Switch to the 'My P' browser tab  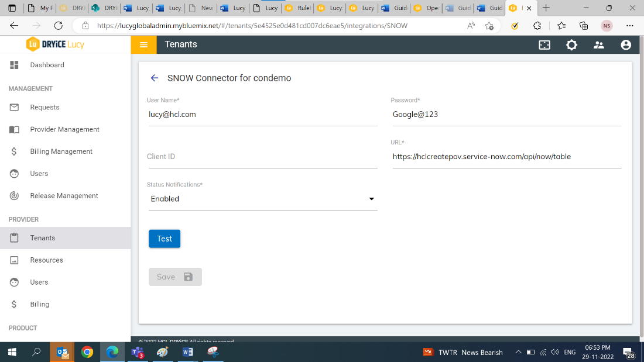point(41,8)
